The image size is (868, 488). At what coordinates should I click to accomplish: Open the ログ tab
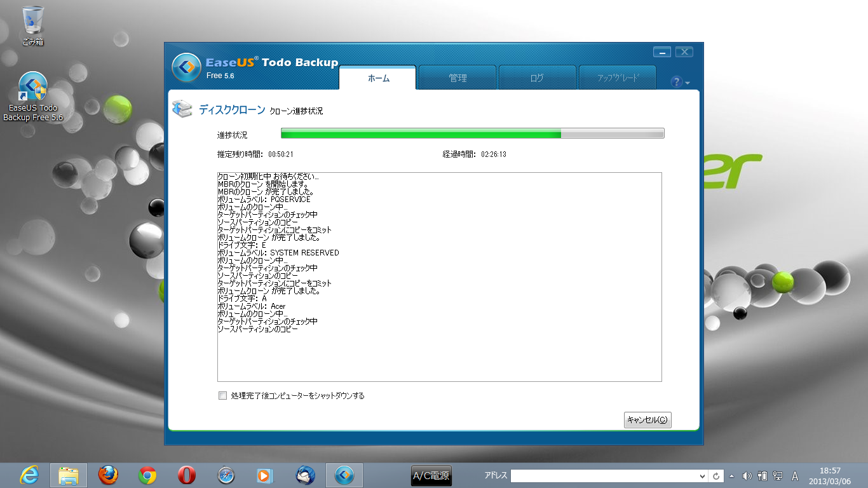pos(537,78)
